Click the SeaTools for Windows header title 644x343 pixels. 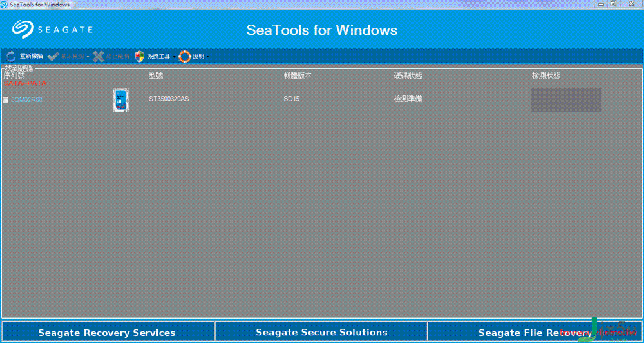[x=322, y=30]
